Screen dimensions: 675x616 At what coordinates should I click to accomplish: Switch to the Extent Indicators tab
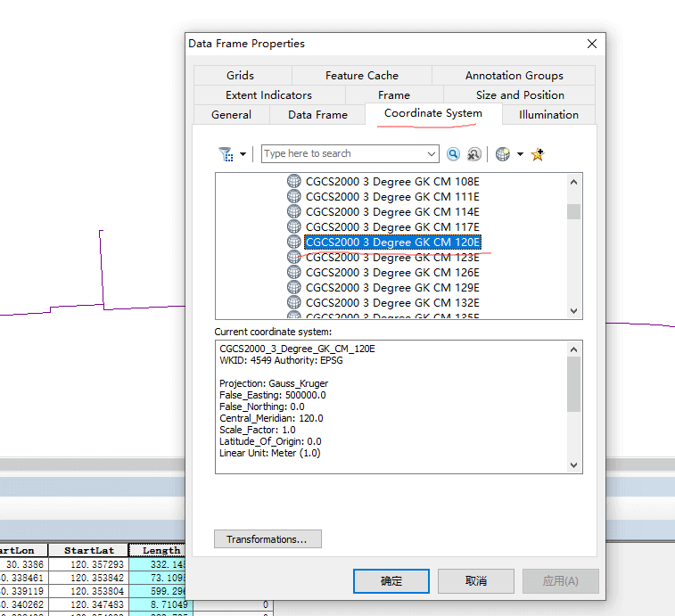268,95
